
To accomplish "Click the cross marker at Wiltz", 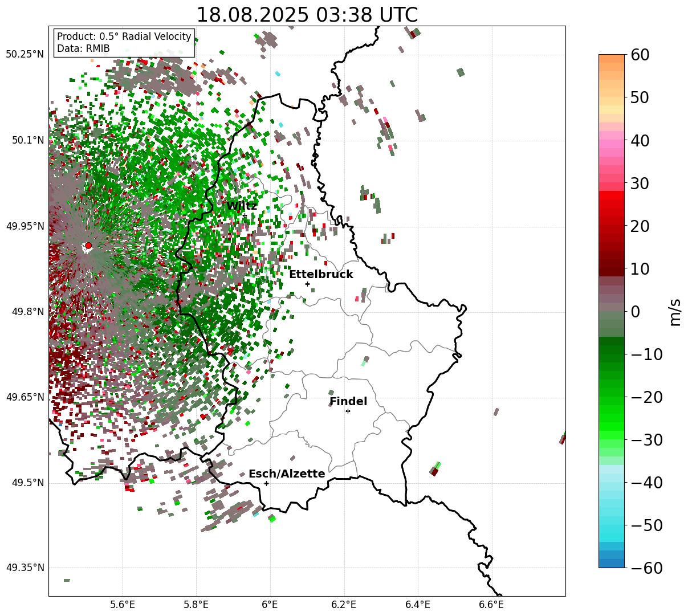I will 245,215.
